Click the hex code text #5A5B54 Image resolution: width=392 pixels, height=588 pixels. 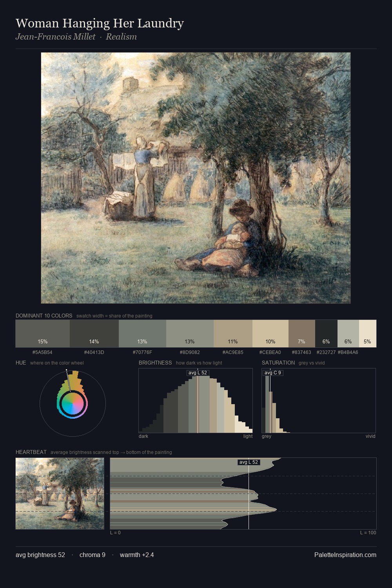tap(42, 352)
